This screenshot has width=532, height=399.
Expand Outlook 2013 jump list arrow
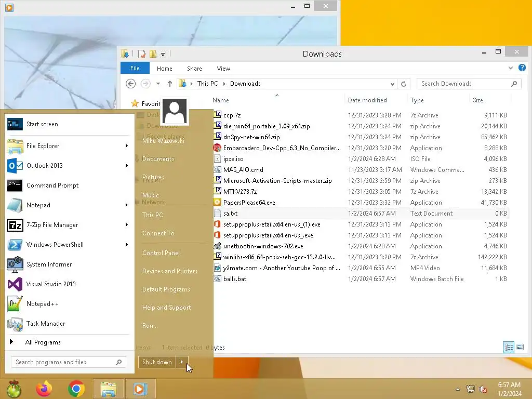(x=127, y=166)
